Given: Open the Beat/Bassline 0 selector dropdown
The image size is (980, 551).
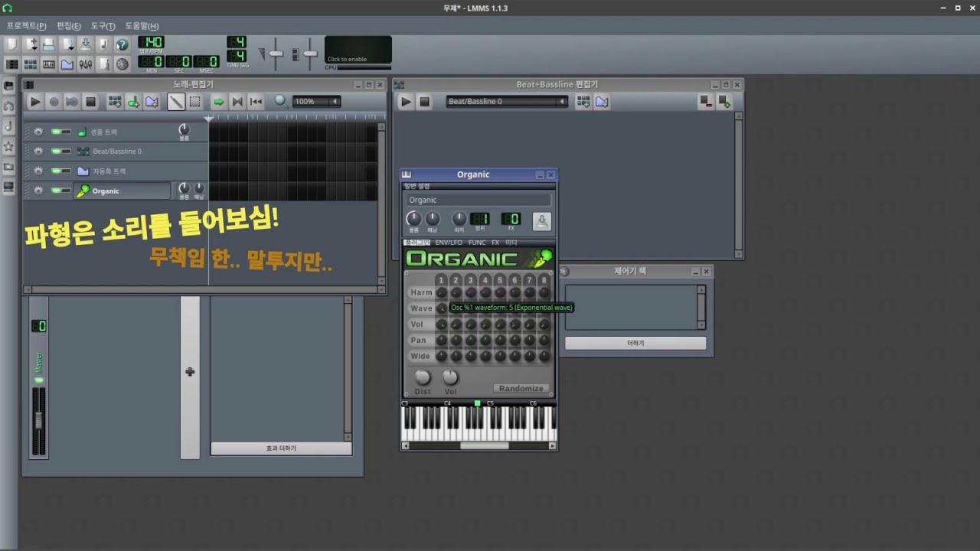Looking at the screenshot, I should pyautogui.click(x=507, y=101).
